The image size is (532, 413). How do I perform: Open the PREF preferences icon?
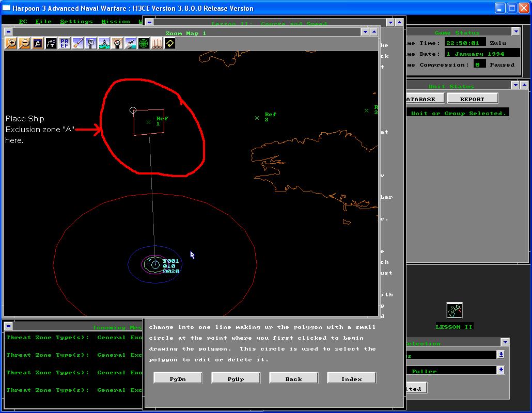point(64,43)
